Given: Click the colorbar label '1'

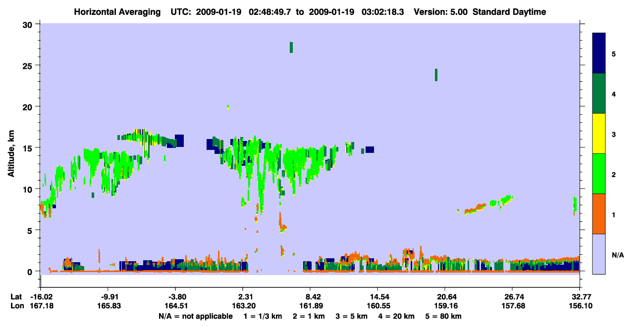Looking at the screenshot, I should click(x=614, y=215).
